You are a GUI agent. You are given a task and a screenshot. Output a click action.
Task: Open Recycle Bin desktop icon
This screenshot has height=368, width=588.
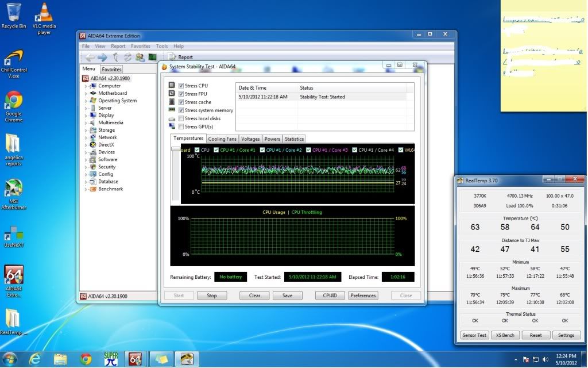point(14,16)
